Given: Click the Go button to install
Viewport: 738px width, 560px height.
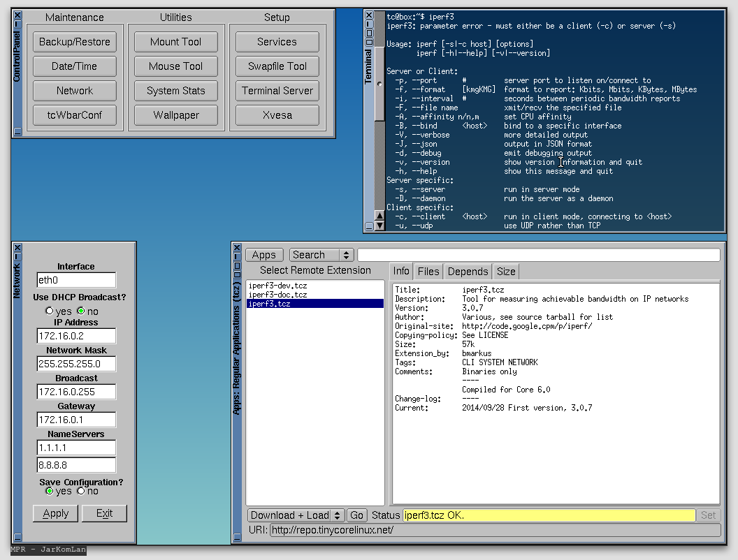Looking at the screenshot, I should point(356,515).
